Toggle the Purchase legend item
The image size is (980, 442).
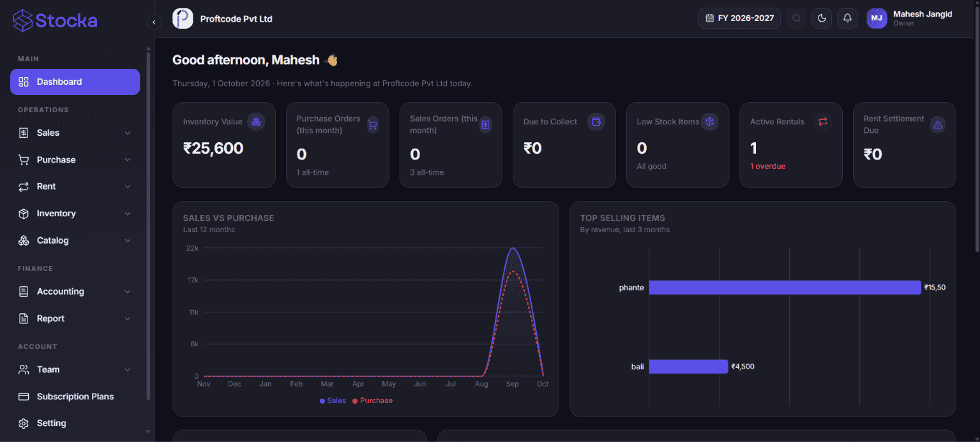372,401
